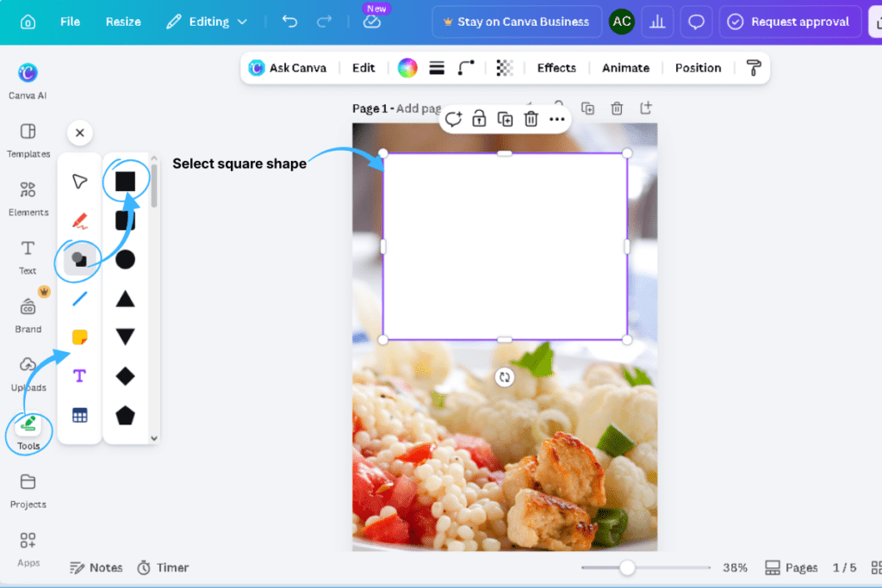Open the Resize menu
This screenshot has height=588, width=882.
[x=123, y=22]
